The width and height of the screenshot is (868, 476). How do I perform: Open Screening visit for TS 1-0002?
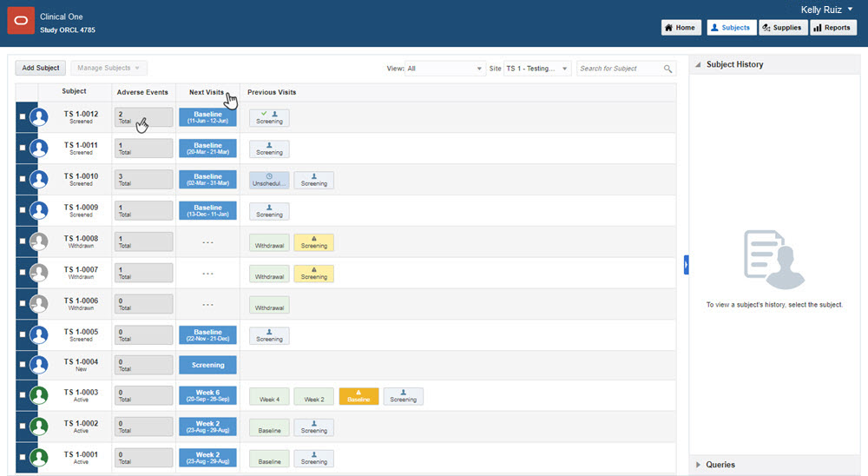click(x=314, y=427)
